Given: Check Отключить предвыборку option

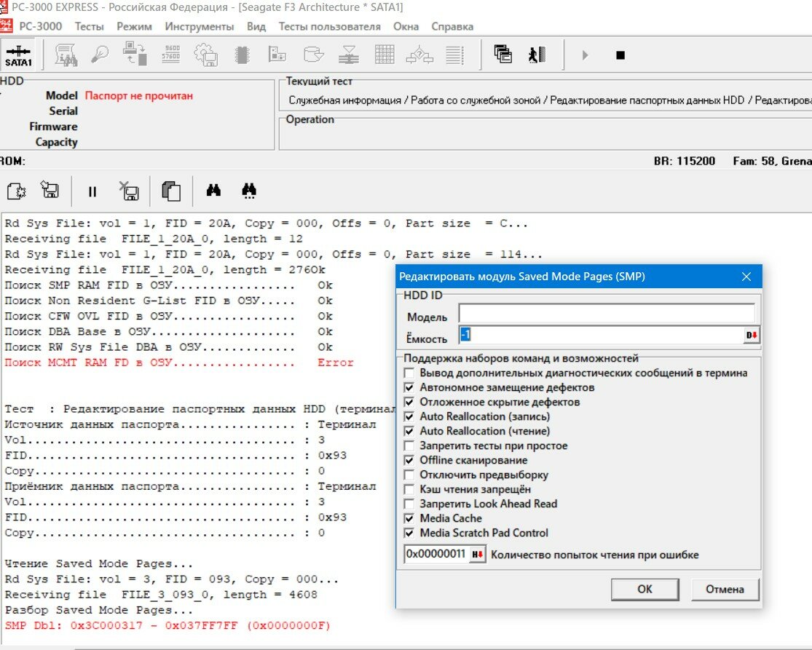Looking at the screenshot, I should (409, 475).
